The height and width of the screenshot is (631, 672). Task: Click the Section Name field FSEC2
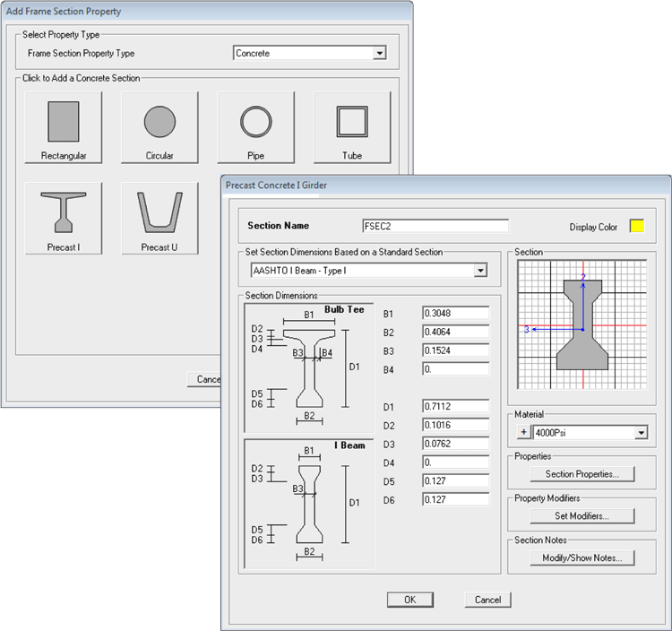435,226
